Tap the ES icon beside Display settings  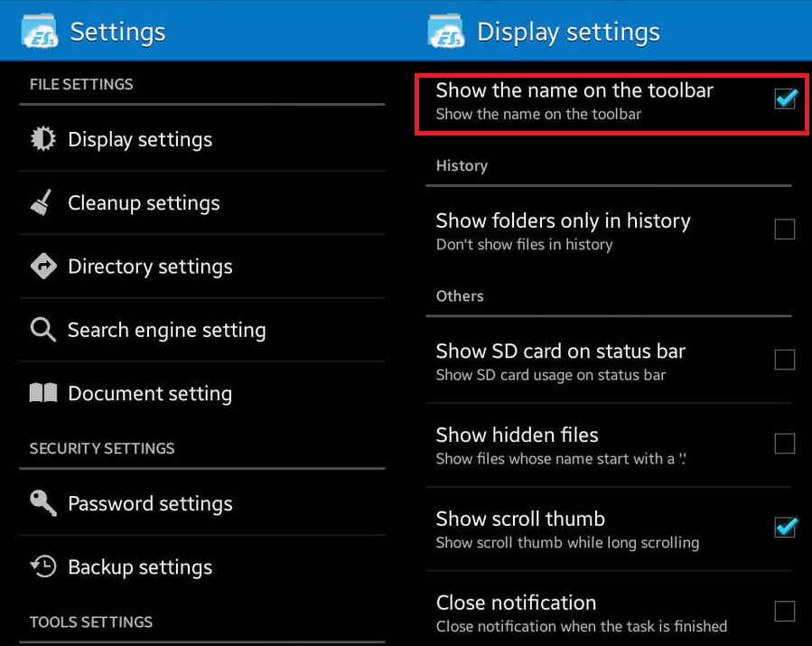446,32
